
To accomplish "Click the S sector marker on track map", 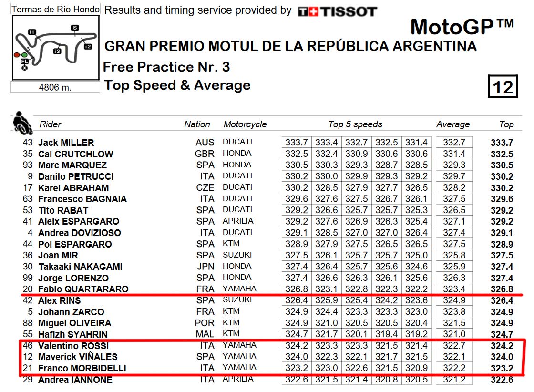I will (x=75, y=28).
